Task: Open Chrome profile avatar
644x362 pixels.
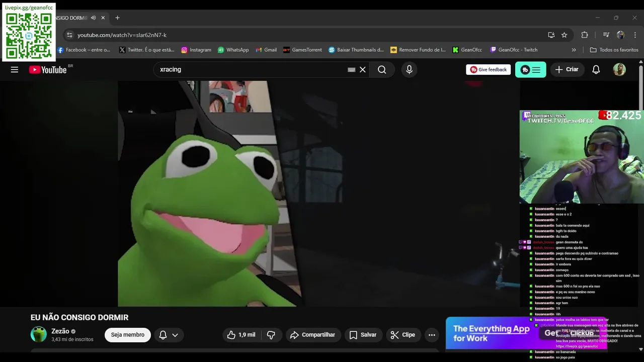Action: pos(620,35)
